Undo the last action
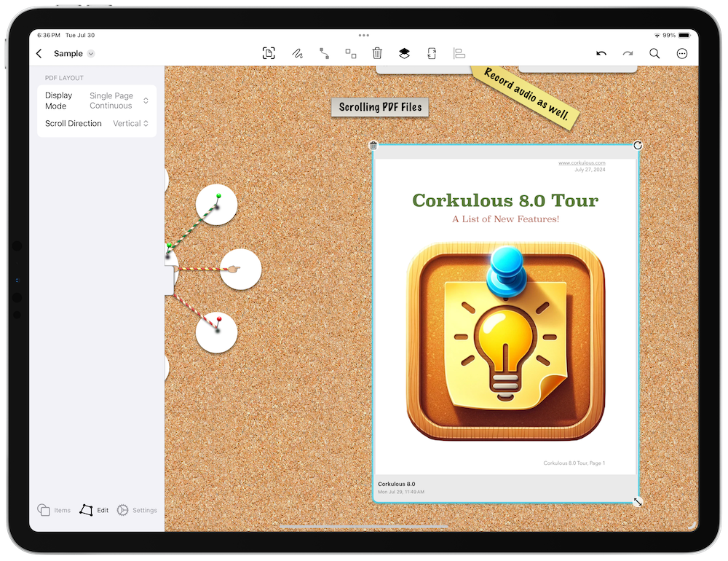Image resolution: width=728 pixels, height=561 pixels. point(601,53)
